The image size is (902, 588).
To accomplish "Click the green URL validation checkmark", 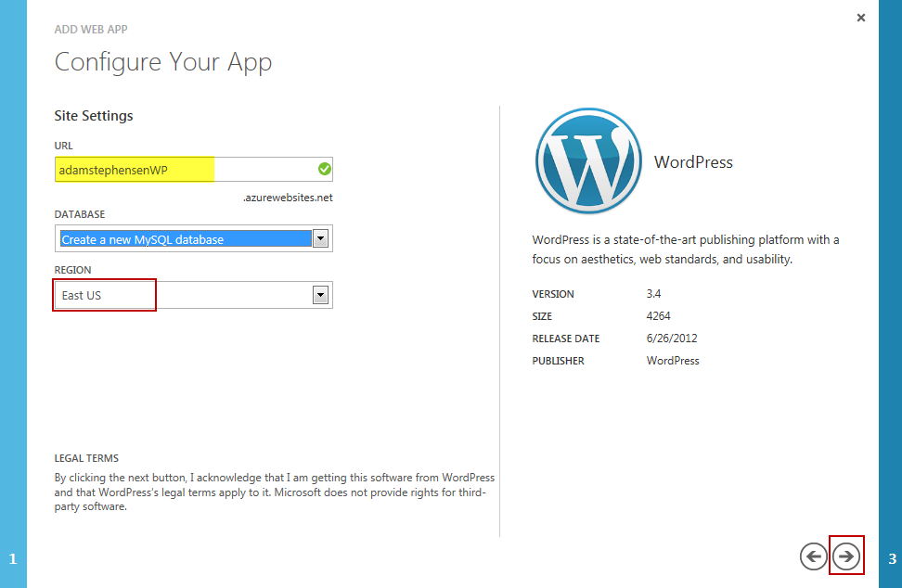I will coord(325,169).
